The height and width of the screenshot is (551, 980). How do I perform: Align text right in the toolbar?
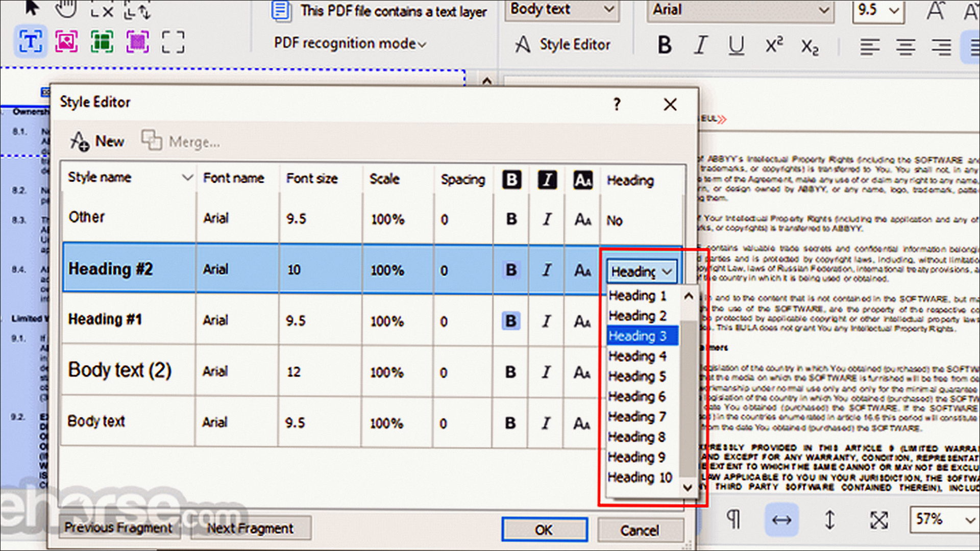coord(941,47)
